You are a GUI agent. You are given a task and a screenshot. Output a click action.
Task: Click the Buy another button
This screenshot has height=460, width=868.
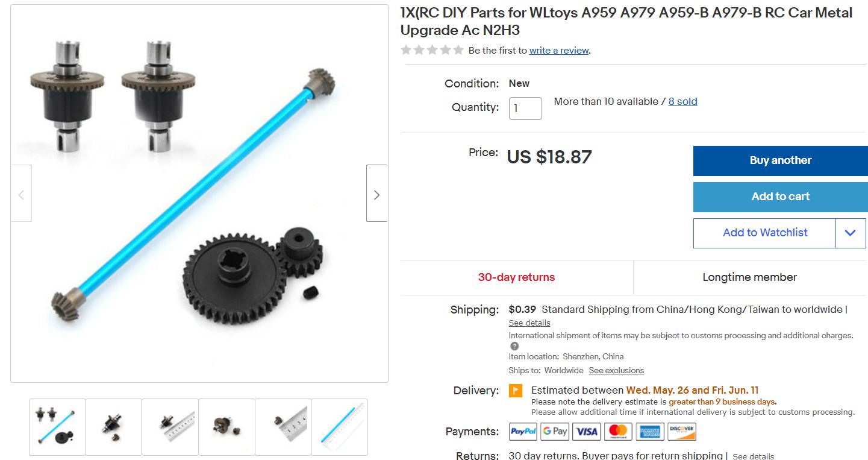[x=780, y=160]
